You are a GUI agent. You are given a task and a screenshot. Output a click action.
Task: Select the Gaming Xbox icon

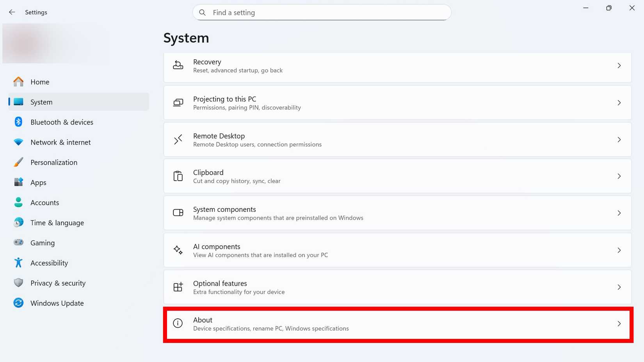tap(18, 243)
